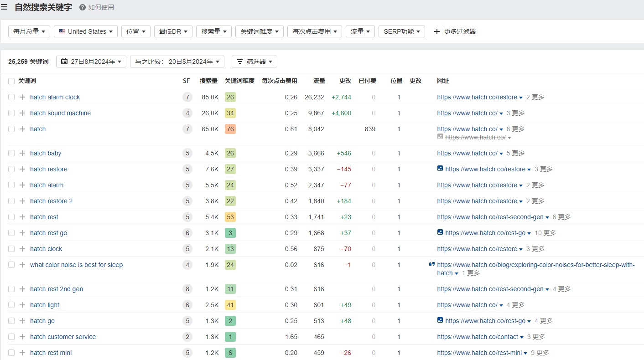This screenshot has height=360, width=644.
Task: Sort by 流量 column header
Action: (319, 81)
